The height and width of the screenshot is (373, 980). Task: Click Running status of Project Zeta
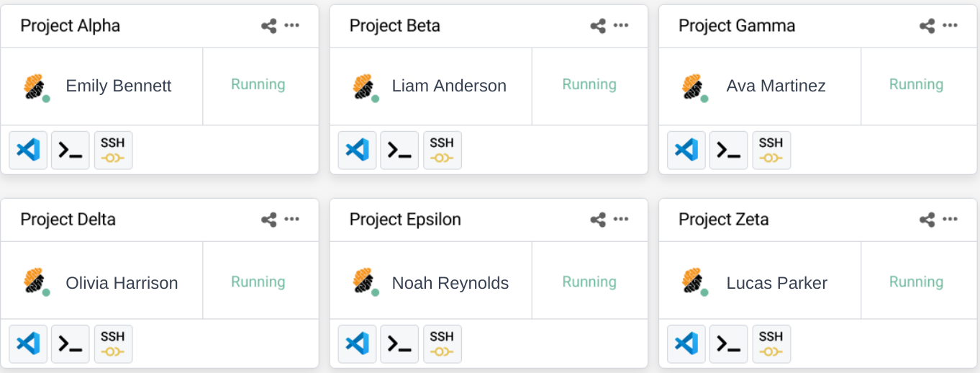pos(916,282)
